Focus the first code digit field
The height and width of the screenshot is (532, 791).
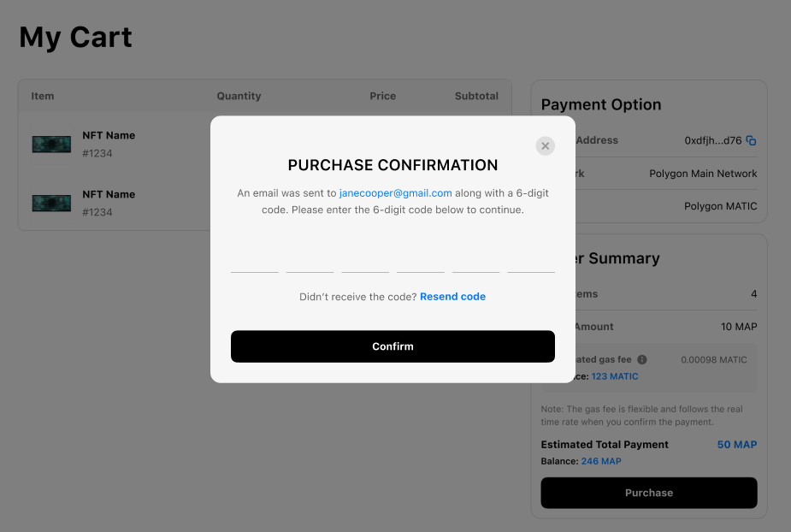(x=255, y=260)
